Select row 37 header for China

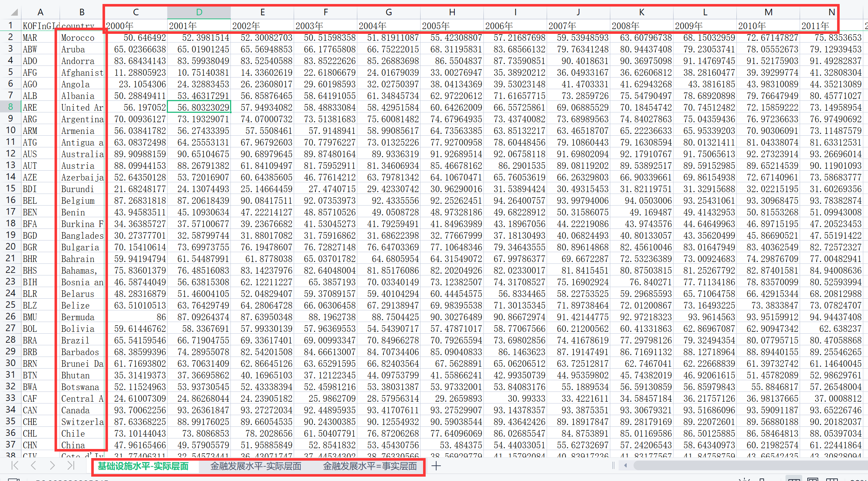(x=11, y=445)
